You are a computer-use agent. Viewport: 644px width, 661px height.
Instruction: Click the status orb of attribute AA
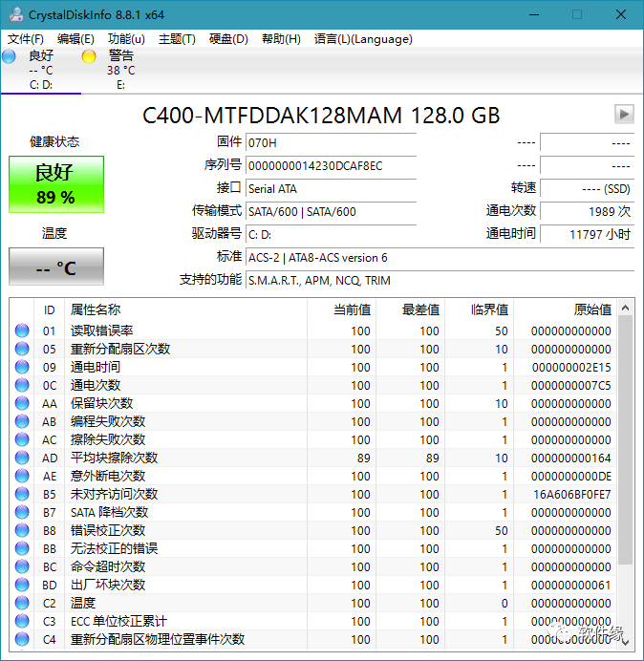coord(22,403)
